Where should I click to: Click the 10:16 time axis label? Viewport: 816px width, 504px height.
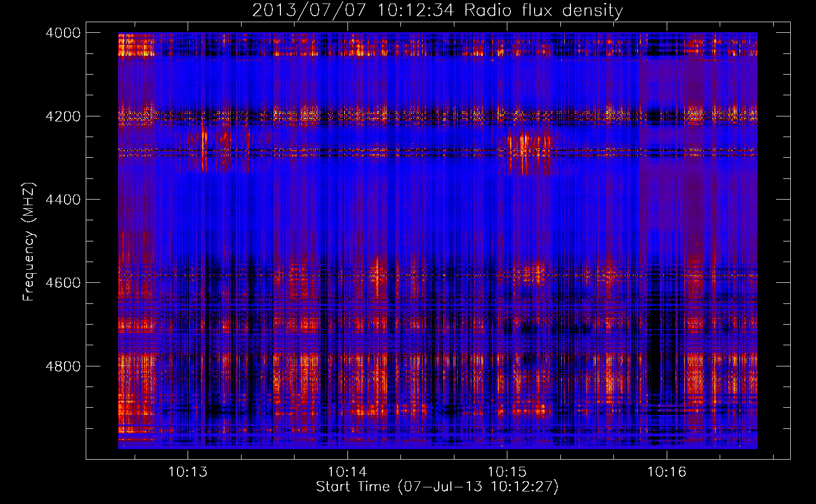[x=667, y=472]
